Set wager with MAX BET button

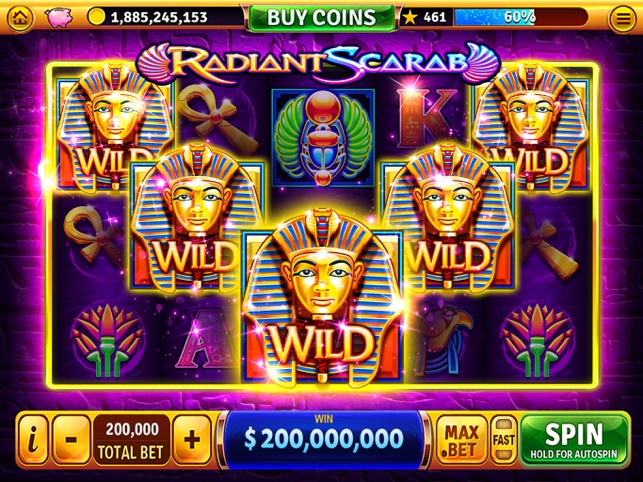point(462,440)
